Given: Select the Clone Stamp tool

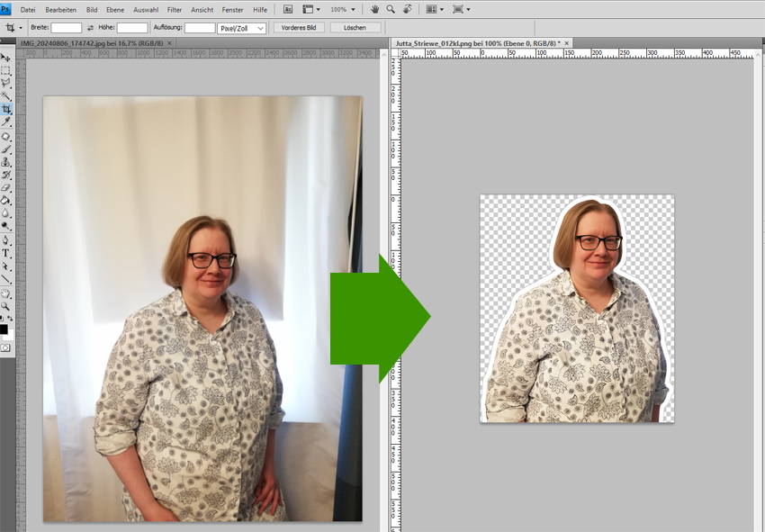Looking at the screenshot, I should (x=5, y=161).
